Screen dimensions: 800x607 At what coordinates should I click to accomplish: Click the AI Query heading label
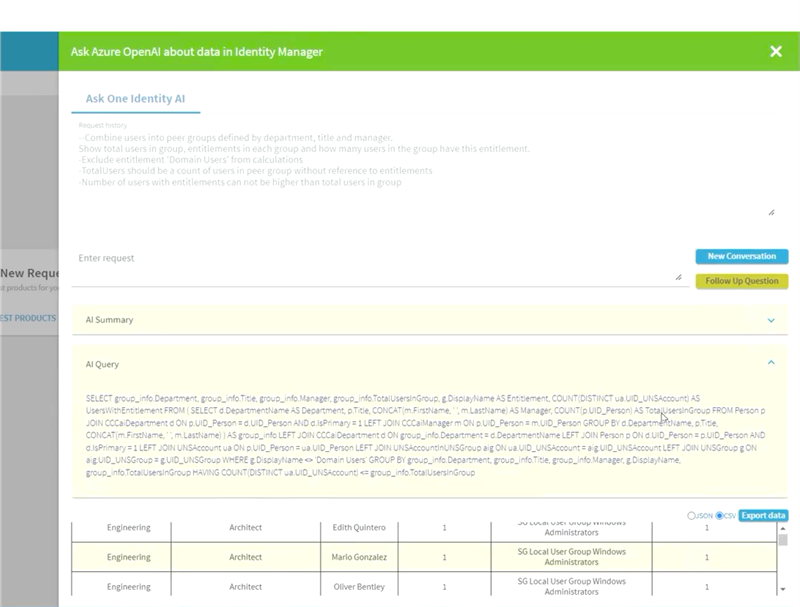(x=102, y=364)
